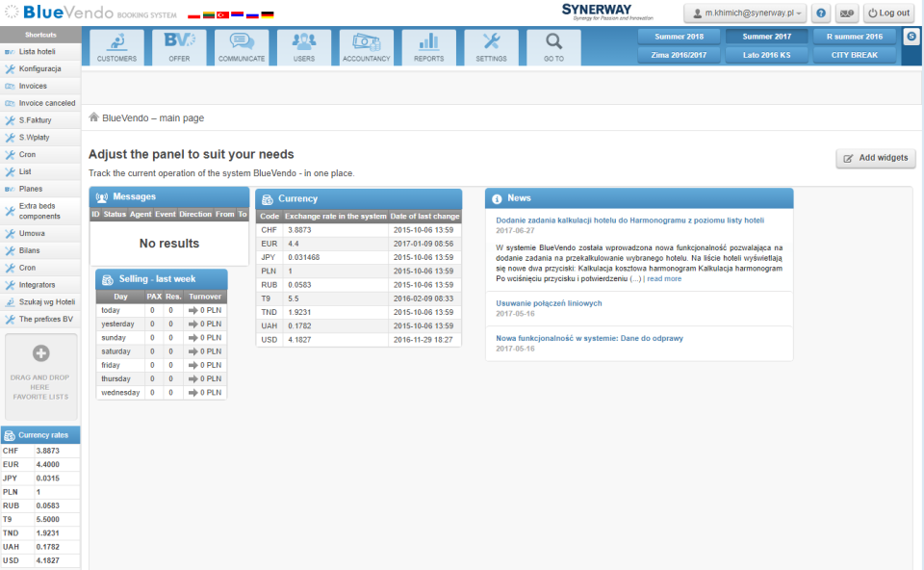The height and width of the screenshot is (570, 924).
Task: Click Date of last change column header
Action: pos(424,217)
